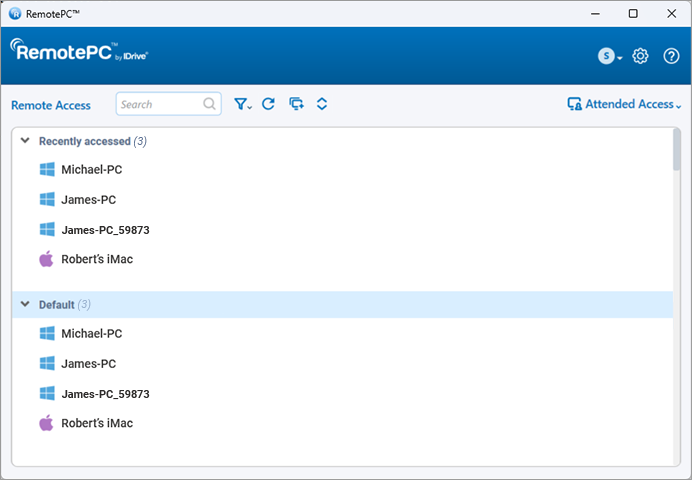The image size is (692, 480).
Task: Click the RemotePC logo in header
Action: pos(80,52)
